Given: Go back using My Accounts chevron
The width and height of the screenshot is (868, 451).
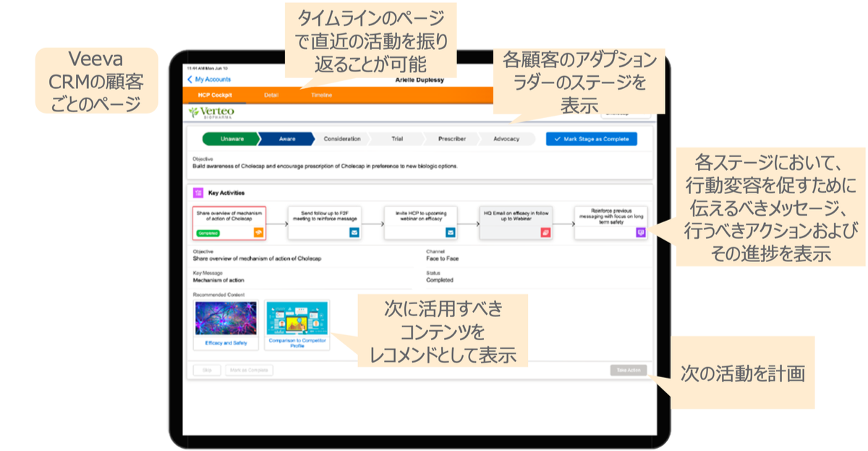Looking at the screenshot, I should pos(191,79).
